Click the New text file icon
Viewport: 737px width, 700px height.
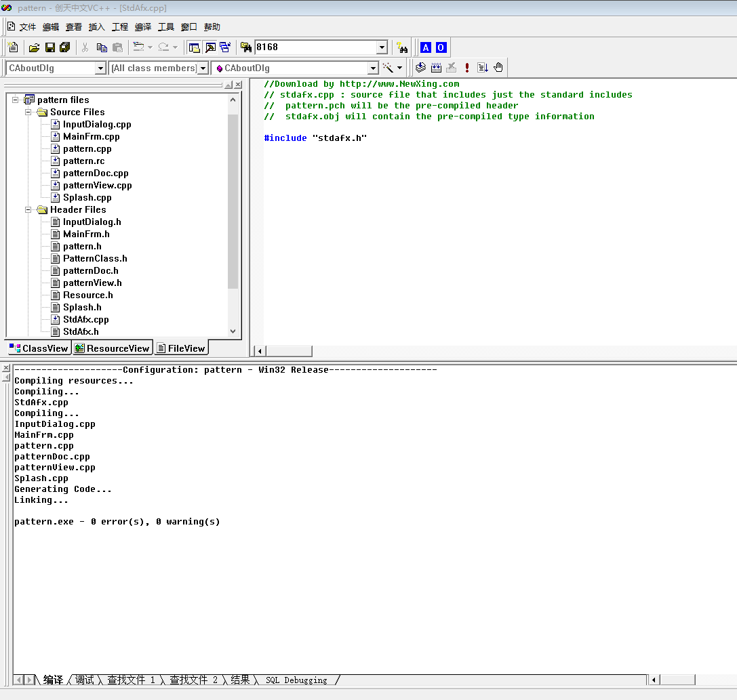click(x=13, y=47)
